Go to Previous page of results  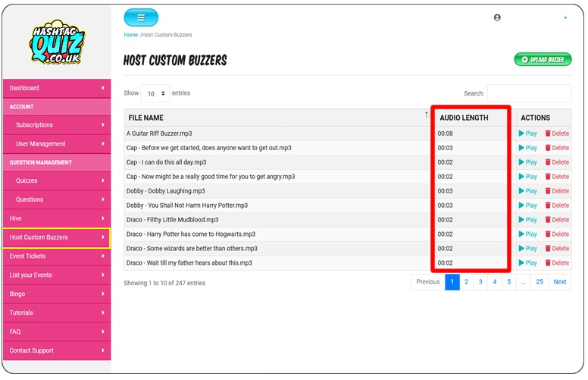[x=428, y=281]
